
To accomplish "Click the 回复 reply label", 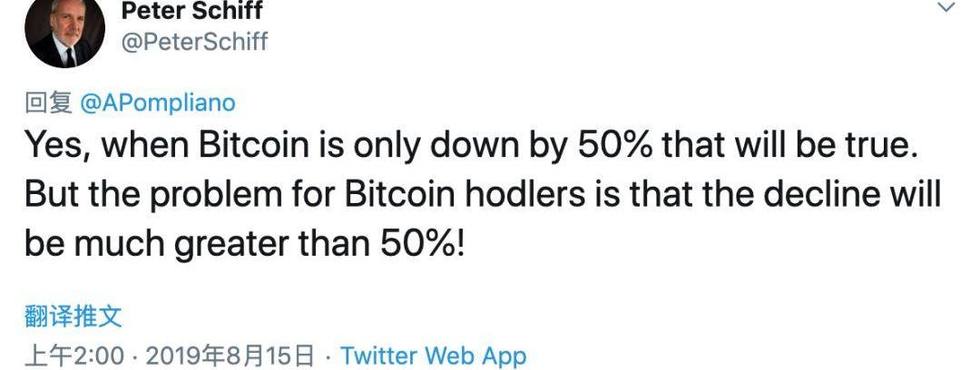I will [x=49, y=103].
